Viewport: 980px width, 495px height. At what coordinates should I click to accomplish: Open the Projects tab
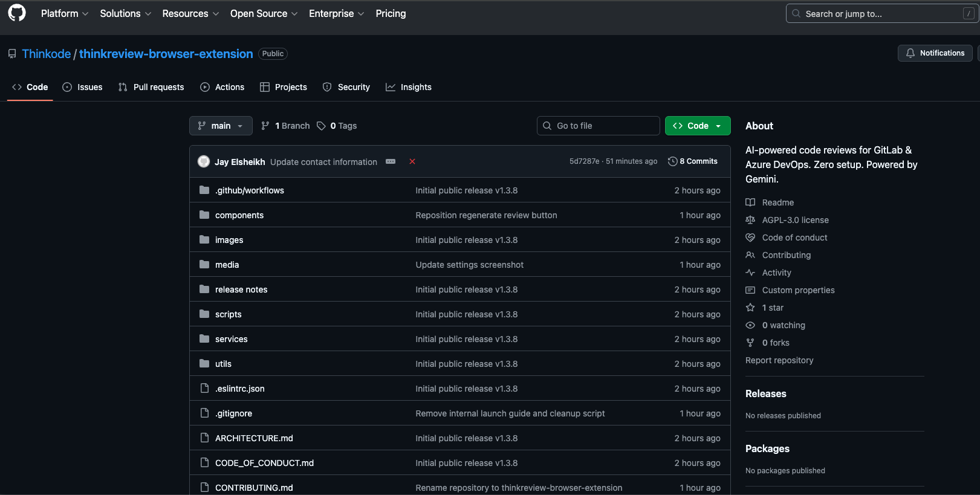tap(284, 87)
